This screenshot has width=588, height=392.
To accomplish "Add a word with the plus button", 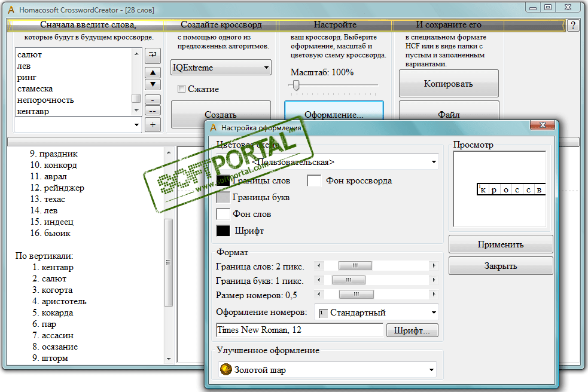I will click(153, 125).
